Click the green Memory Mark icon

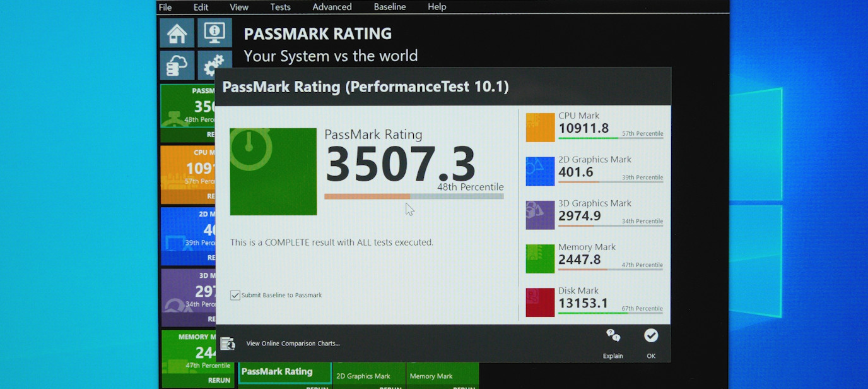pyautogui.click(x=540, y=259)
